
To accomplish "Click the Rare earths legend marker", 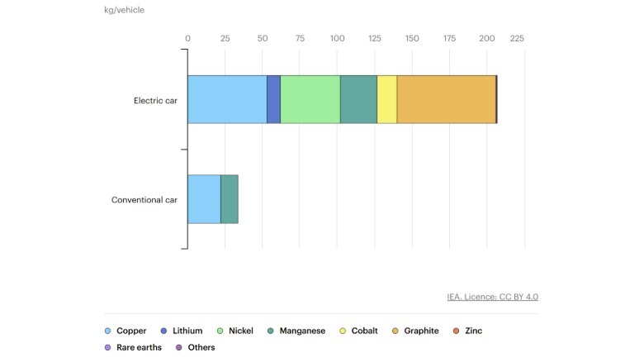I will tap(108, 348).
